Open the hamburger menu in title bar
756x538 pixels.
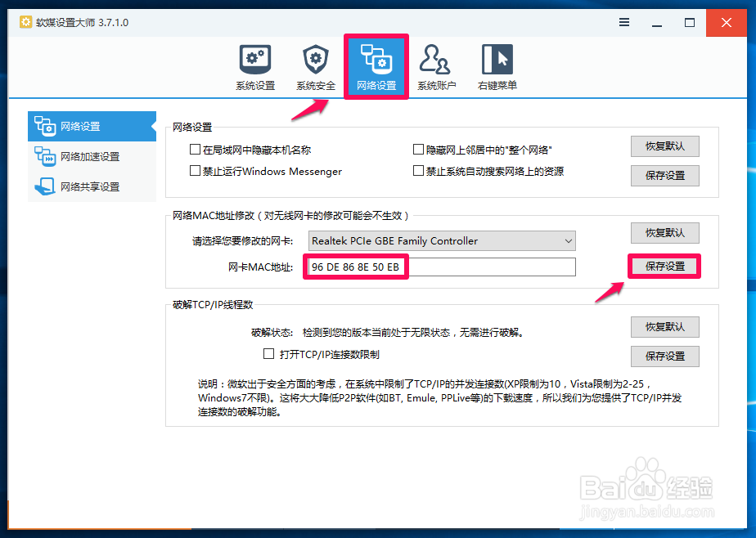coord(624,23)
